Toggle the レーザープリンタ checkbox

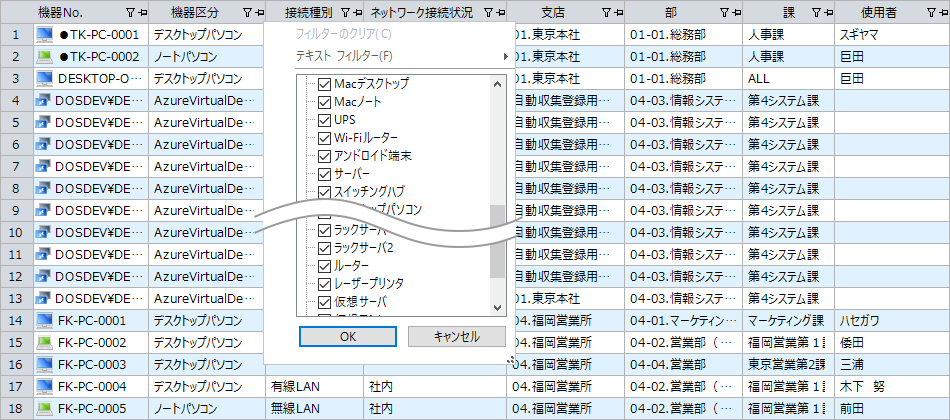(x=325, y=283)
